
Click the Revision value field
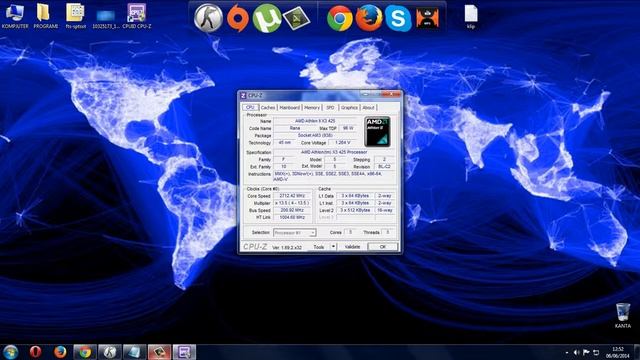(384, 167)
